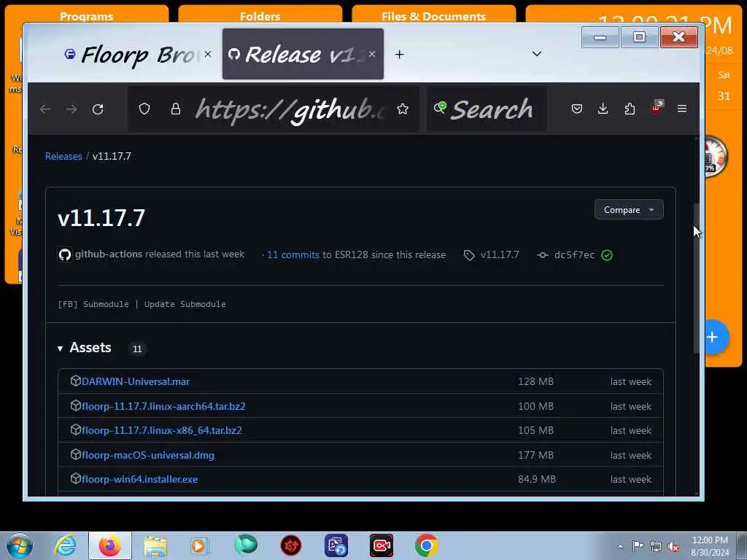Click the Firefox taskbar icon
Image resolution: width=747 pixels, height=560 pixels.
(110, 545)
